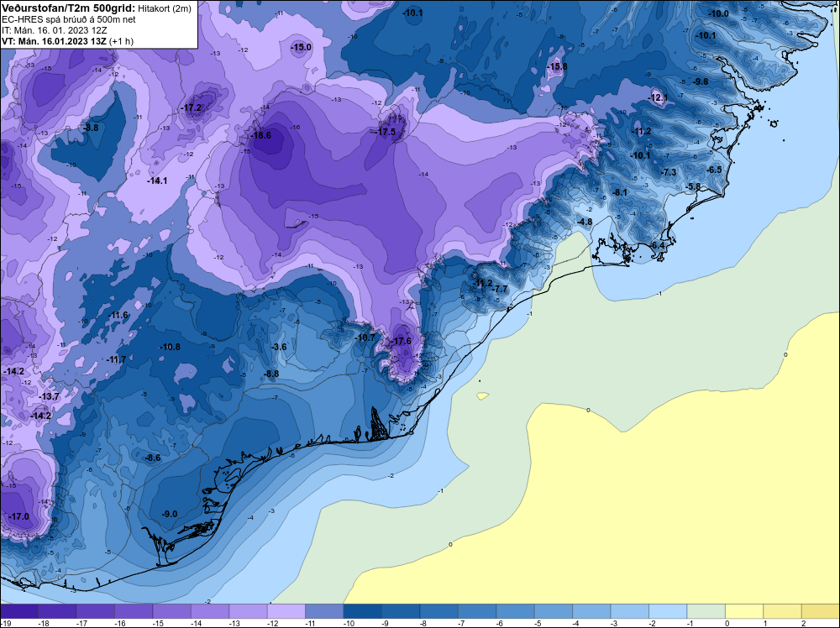Click the -5.8 temperature label
This screenshot has width=840, height=628.
click(x=694, y=186)
